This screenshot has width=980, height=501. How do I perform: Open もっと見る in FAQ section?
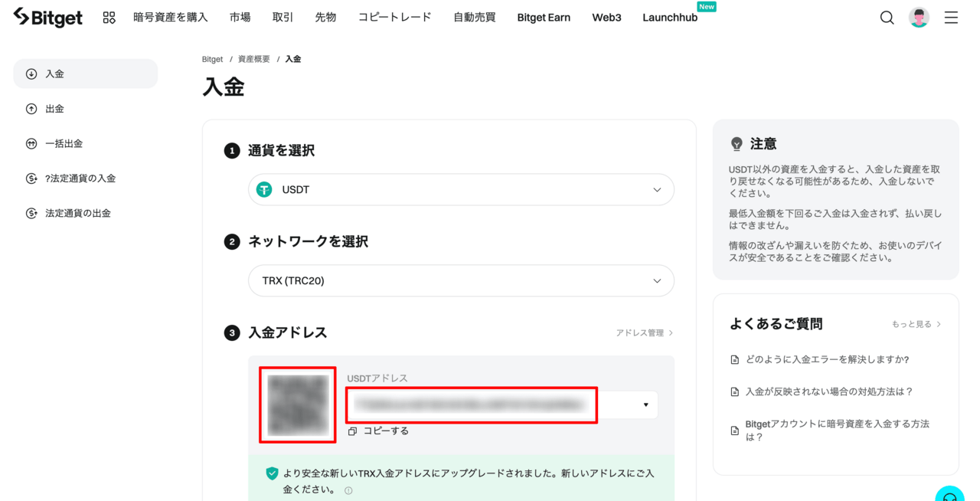pyautogui.click(x=916, y=324)
